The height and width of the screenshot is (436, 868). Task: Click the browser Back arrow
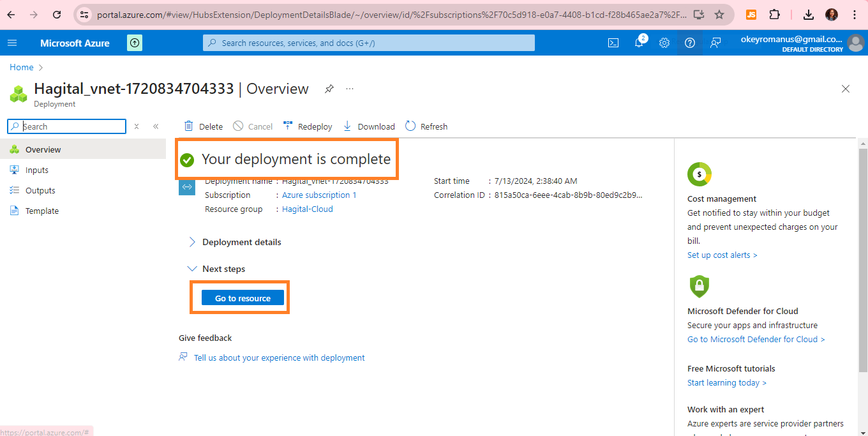(x=11, y=14)
